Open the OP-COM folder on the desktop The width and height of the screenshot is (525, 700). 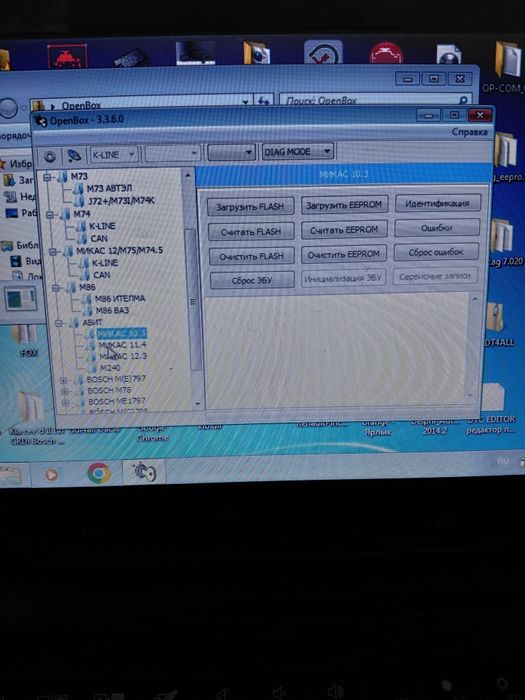tap(508, 67)
